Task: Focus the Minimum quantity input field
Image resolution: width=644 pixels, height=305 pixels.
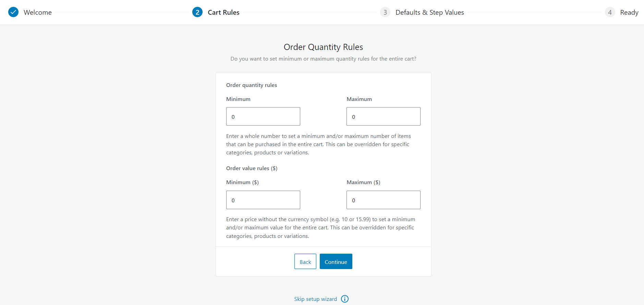Action: [x=263, y=116]
